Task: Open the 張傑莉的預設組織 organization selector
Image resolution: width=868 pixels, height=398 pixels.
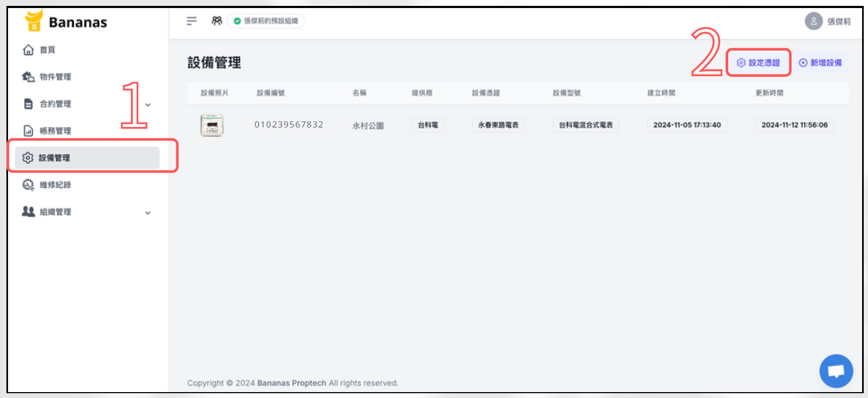Action: click(x=266, y=21)
